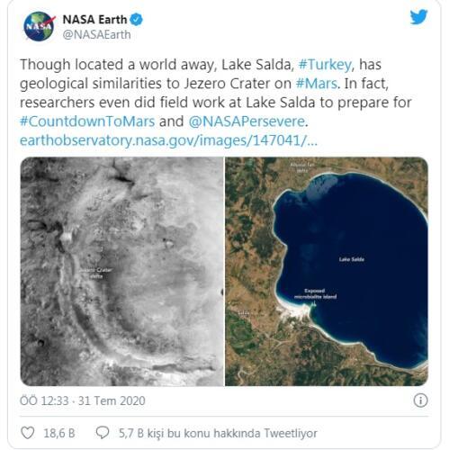Open the @NASAEarth handle
Viewport: 476px width, 450px height.
tap(96, 34)
